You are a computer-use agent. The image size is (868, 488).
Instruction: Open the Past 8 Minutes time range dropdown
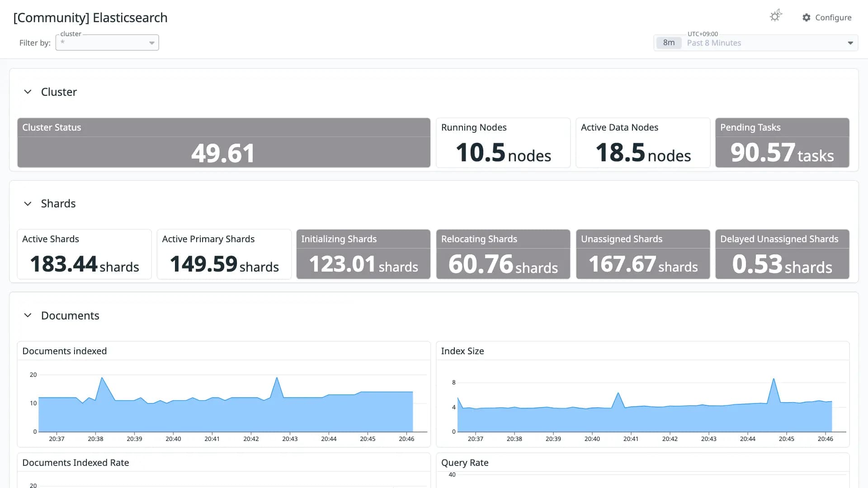tap(755, 43)
